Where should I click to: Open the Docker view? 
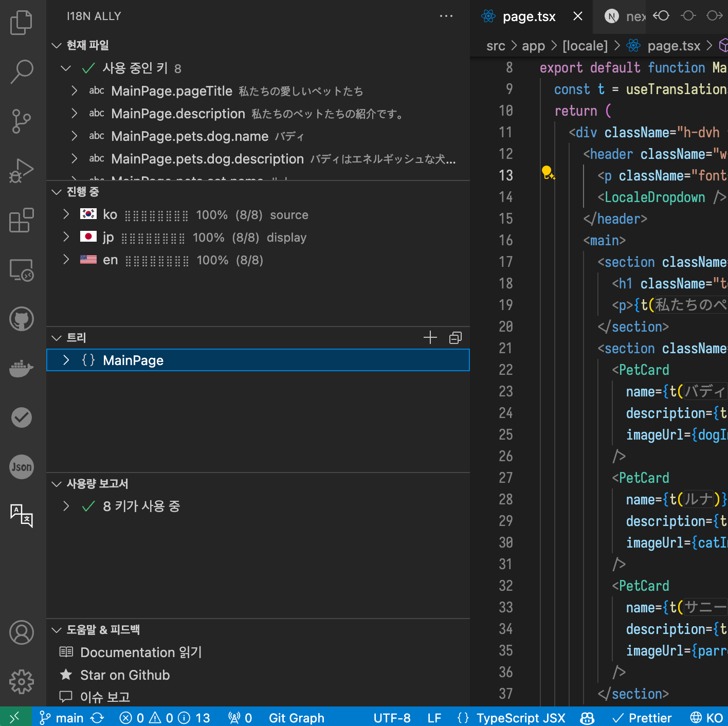point(21,368)
